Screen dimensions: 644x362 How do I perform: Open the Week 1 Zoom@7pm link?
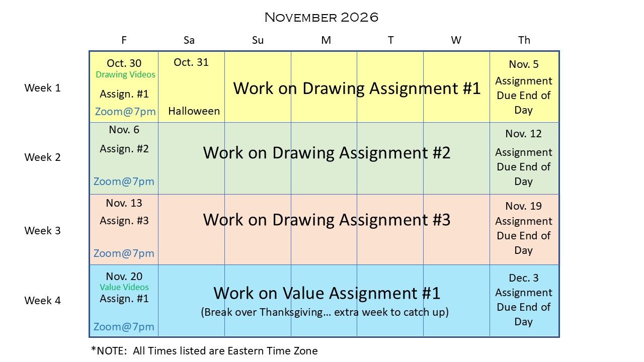[125, 112]
